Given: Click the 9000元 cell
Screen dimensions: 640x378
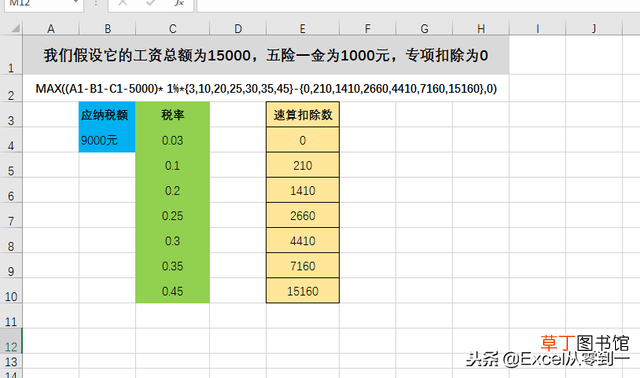Looking at the screenshot, I should coord(107,140).
